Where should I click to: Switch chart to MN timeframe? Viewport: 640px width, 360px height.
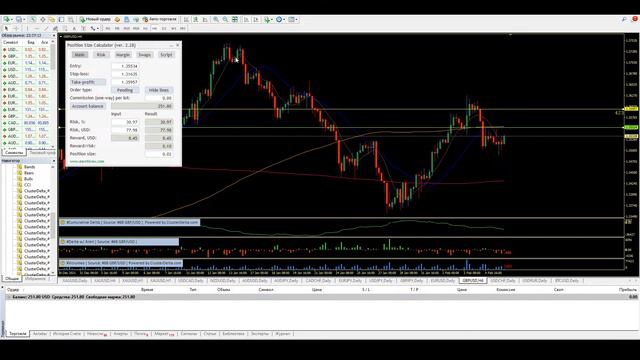pyautogui.click(x=183, y=28)
